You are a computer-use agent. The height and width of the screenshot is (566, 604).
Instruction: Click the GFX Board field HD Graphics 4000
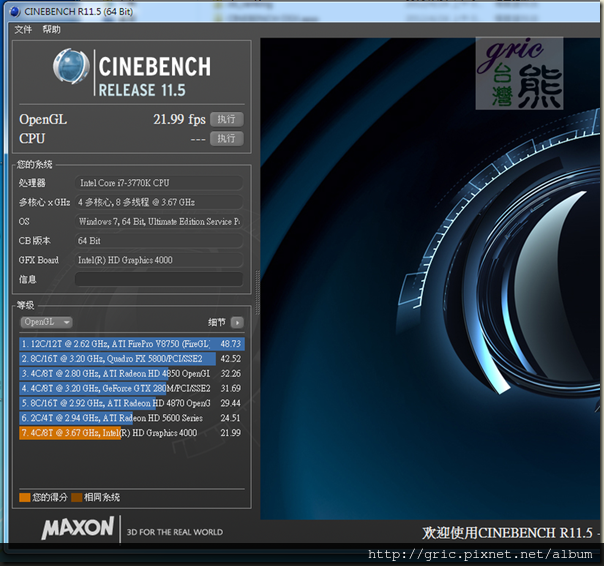click(x=159, y=260)
